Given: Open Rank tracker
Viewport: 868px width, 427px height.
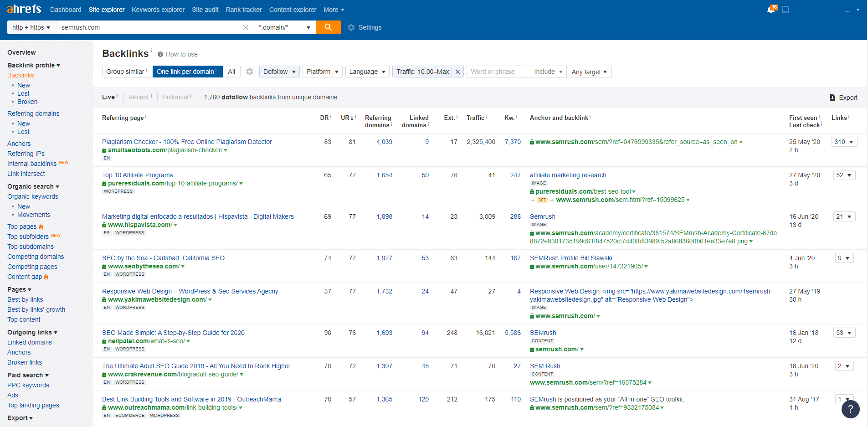Looking at the screenshot, I should pyautogui.click(x=244, y=10).
